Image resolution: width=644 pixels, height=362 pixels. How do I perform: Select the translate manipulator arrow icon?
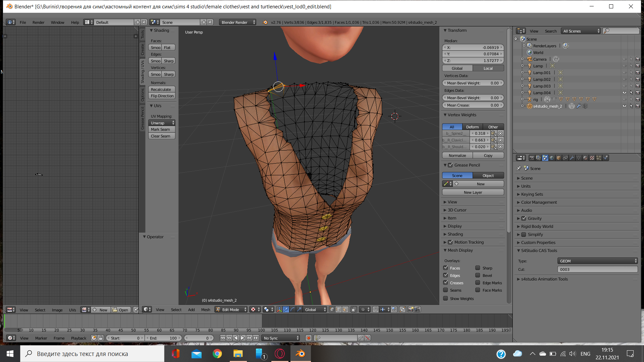coord(286,310)
